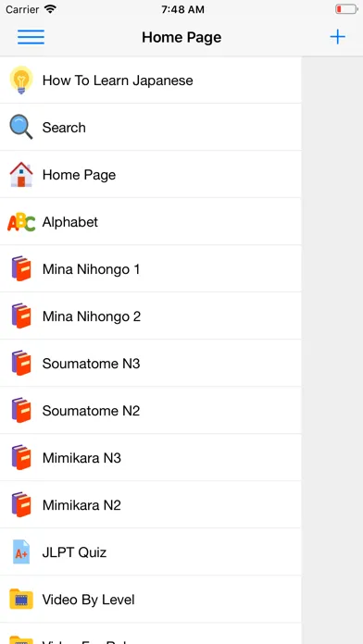363x644 pixels.
Task: Click the magnifying glass Search icon
Action: coord(21,127)
